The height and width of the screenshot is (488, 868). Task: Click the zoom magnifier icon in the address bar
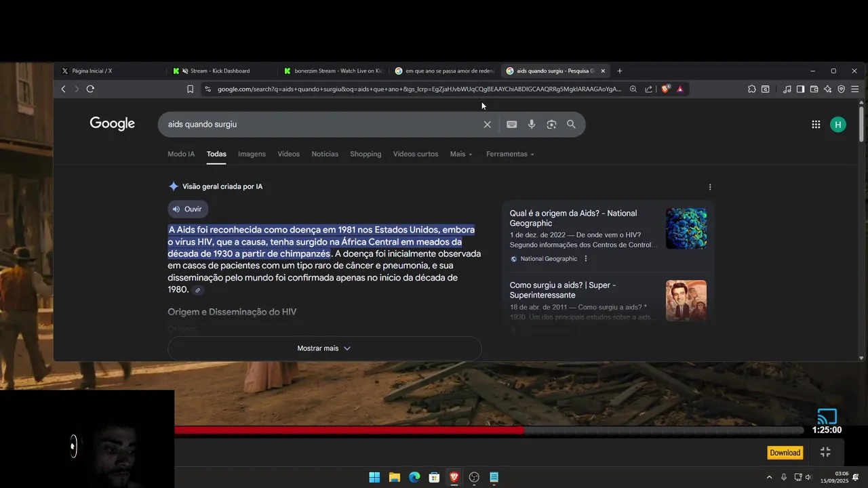(633, 89)
